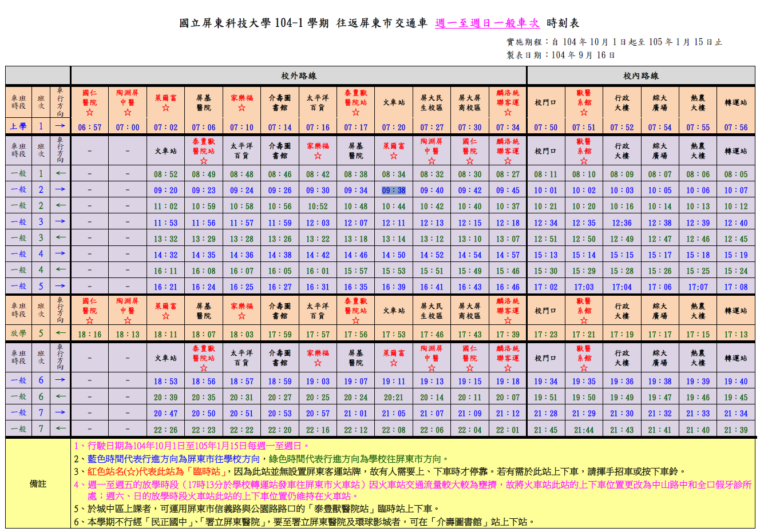760x532 pixels.
Task: Select the 17 : 08 time cell
Action: pos(736,287)
